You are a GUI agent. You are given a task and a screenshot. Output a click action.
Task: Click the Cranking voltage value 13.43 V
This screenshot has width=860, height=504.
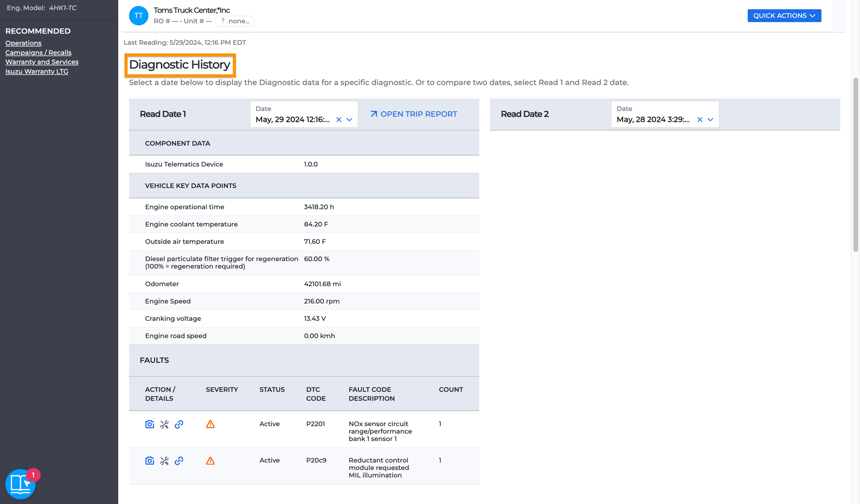[315, 319]
